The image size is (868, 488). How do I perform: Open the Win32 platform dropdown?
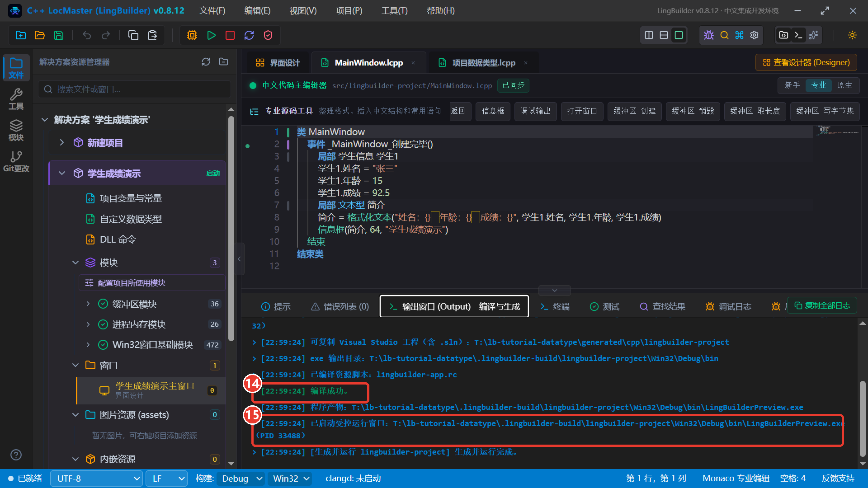pyautogui.click(x=290, y=479)
